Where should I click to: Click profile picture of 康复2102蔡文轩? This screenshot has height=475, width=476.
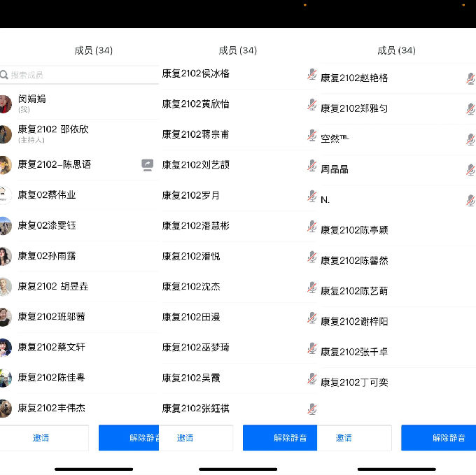pos(5,347)
